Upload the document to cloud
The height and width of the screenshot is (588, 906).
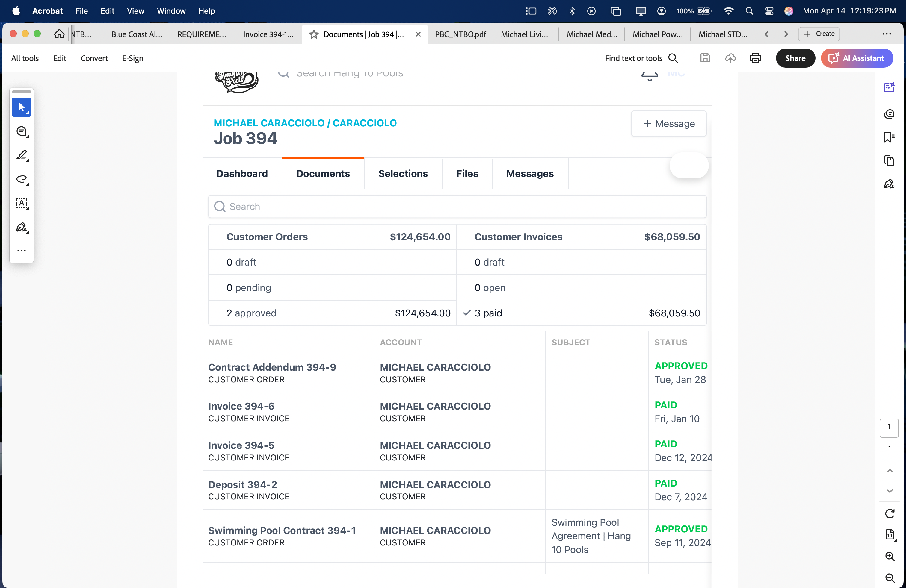point(730,58)
